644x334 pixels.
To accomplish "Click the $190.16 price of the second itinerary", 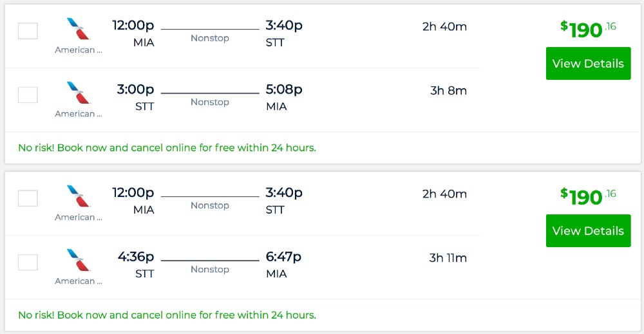I will point(587,196).
